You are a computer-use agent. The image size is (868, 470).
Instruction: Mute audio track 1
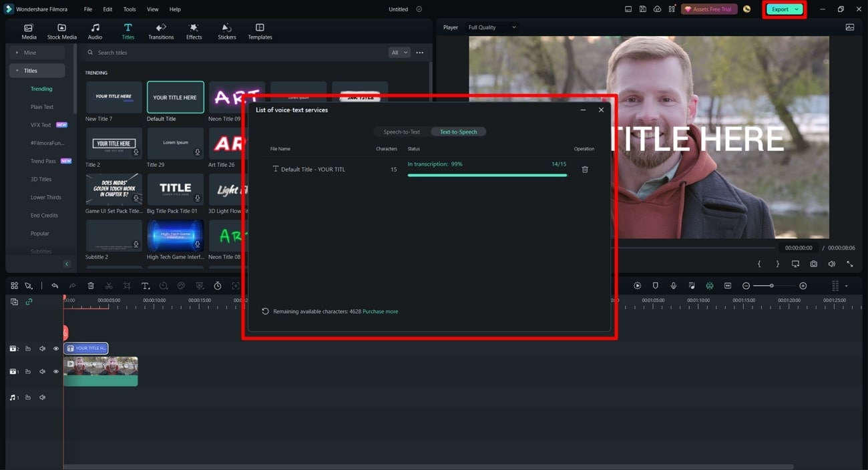click(42, 397)
